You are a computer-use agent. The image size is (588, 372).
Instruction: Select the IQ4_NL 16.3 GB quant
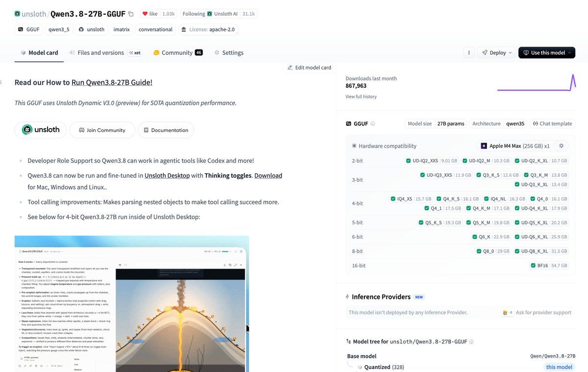pyautogui.click(x=505, y=199)
